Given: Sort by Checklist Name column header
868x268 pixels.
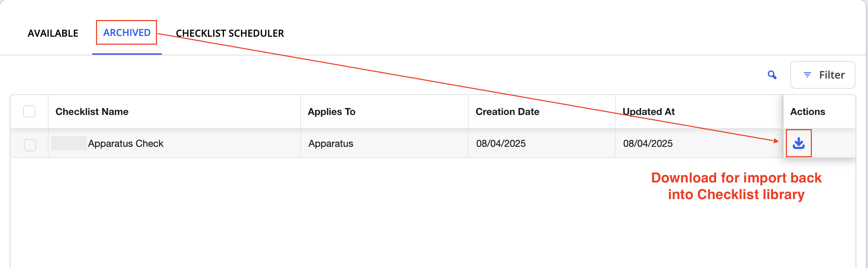Looking at the screenshot, I should (x=92, y=111).
